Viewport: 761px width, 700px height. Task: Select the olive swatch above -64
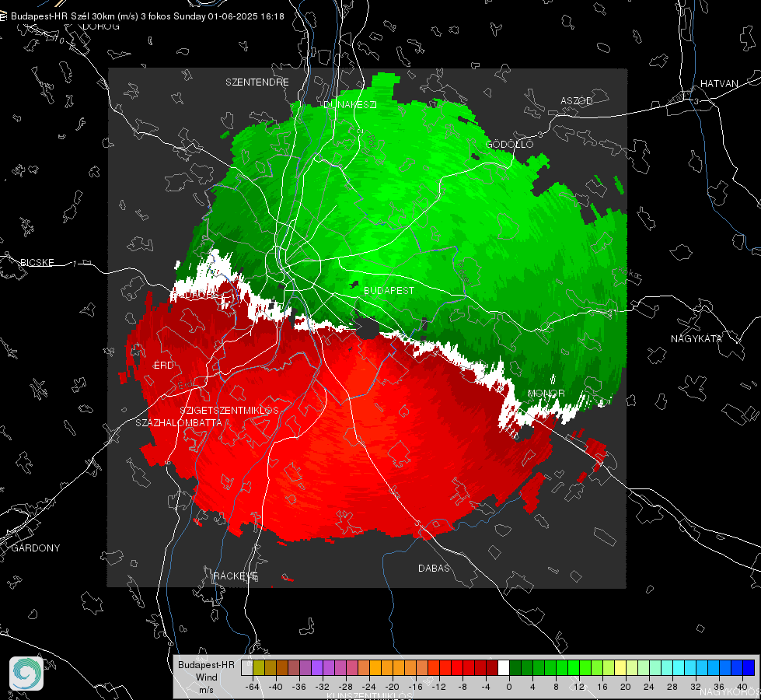(x=259, y=667)
